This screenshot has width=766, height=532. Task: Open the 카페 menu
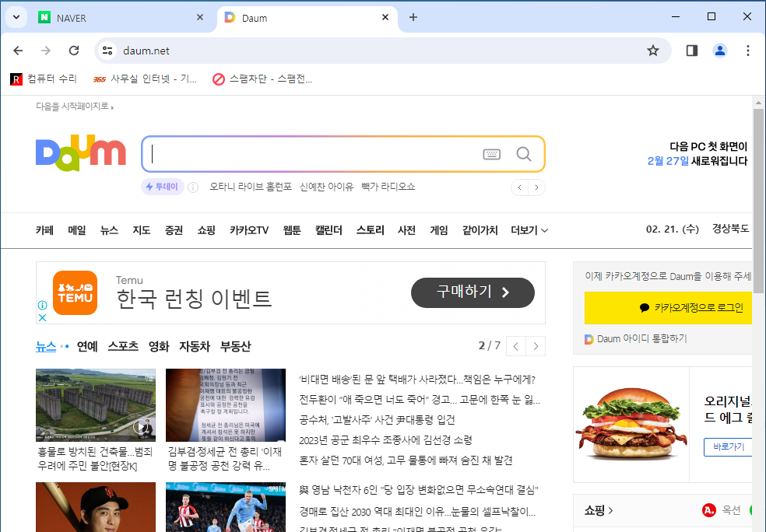pyautogui.click(x=44, y=230)
